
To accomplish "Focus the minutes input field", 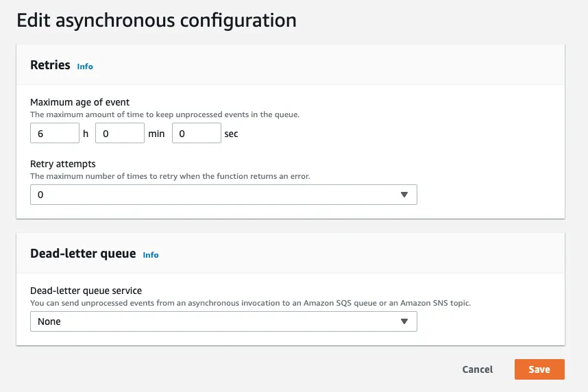I will point(120,134).
